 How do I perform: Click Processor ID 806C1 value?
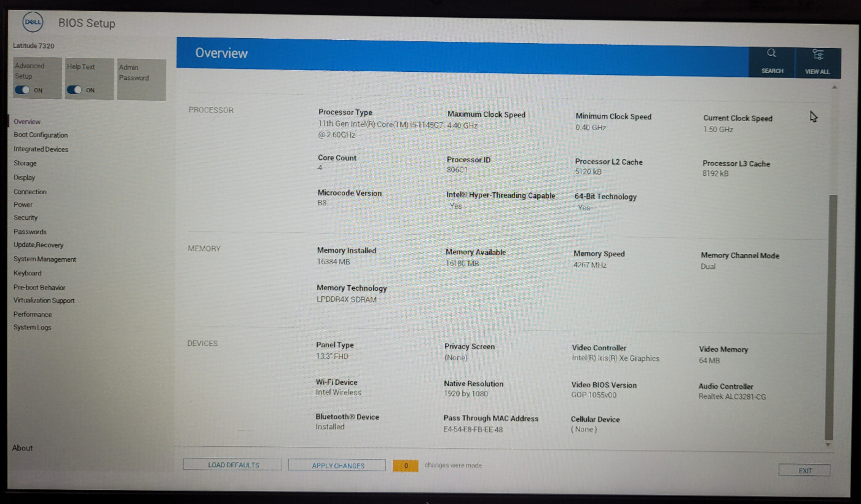(x=457, y=170)
